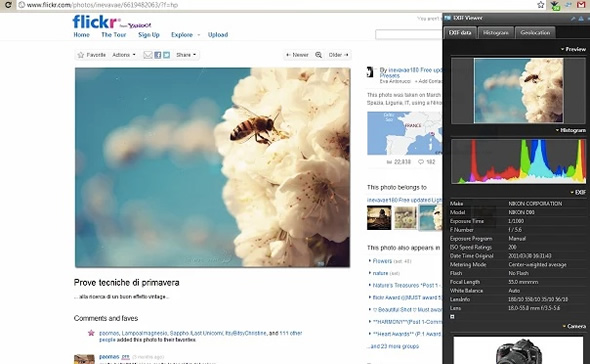
Task: Click peemas commenter avatar
Action: coord(84,359)
